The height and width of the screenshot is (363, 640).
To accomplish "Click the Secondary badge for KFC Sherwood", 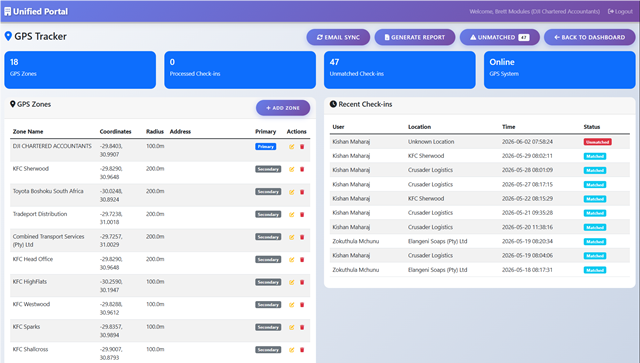I will 268,169.
